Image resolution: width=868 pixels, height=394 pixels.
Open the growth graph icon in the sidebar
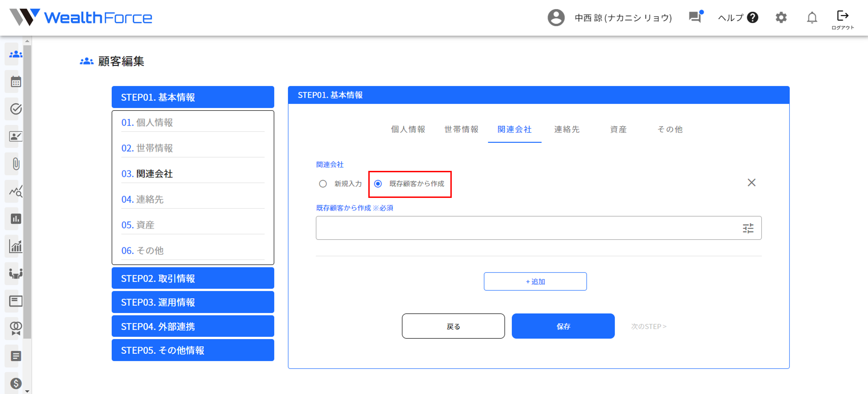tap(16, 246)
